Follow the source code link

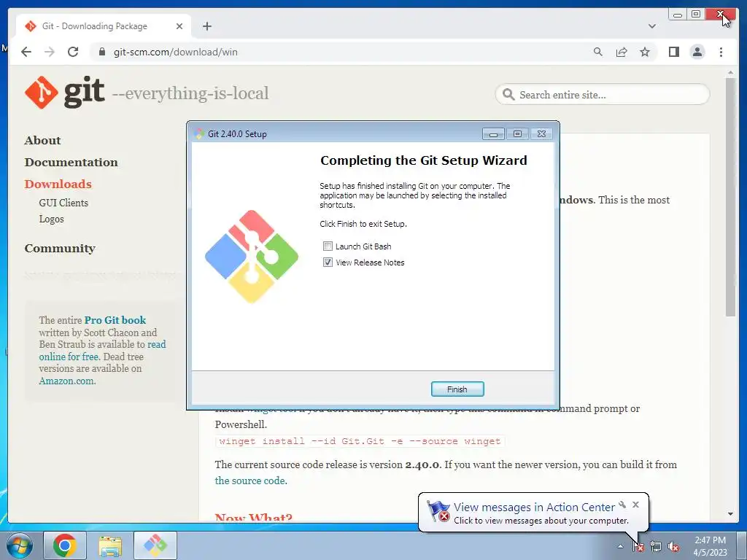[251, 481]
